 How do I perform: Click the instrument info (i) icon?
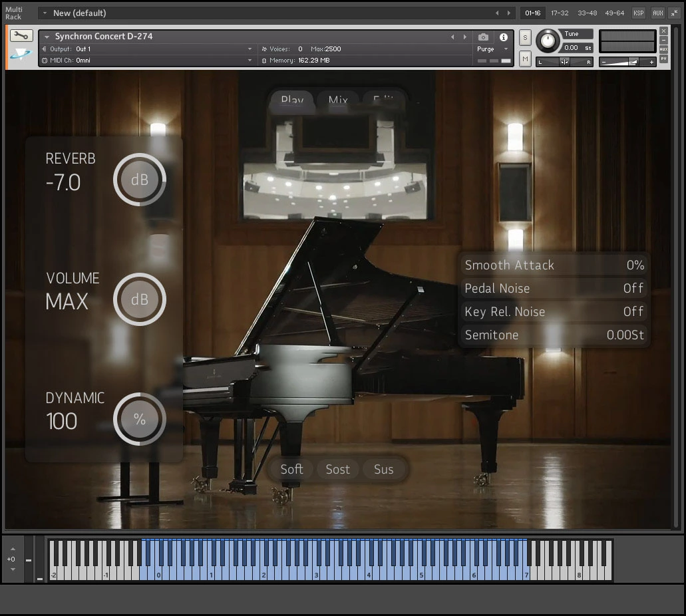tap(504, 38)
